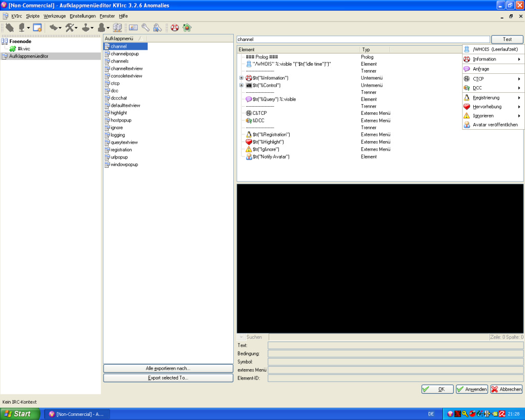This screenshot has height=420, width=525.
Task: Click the green house icon in toolbar
Action: tap(187, 28)
